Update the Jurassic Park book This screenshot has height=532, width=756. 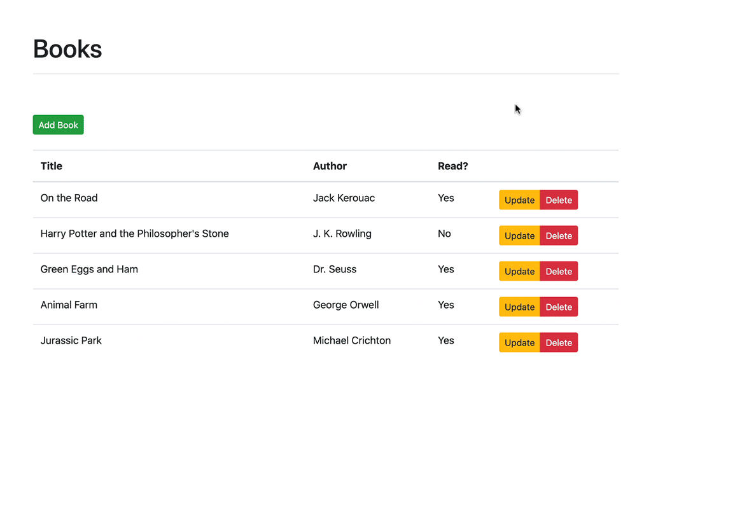[519, 342]
